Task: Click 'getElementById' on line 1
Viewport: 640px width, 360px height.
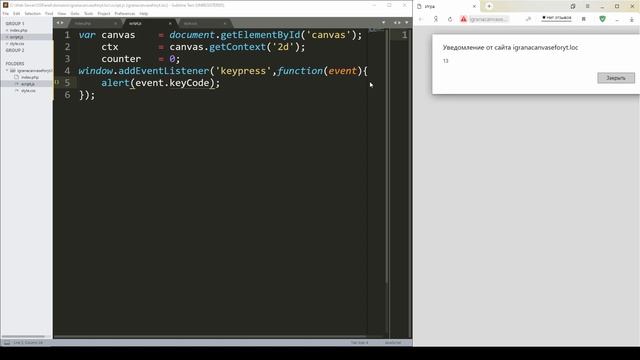Action: 260,35
